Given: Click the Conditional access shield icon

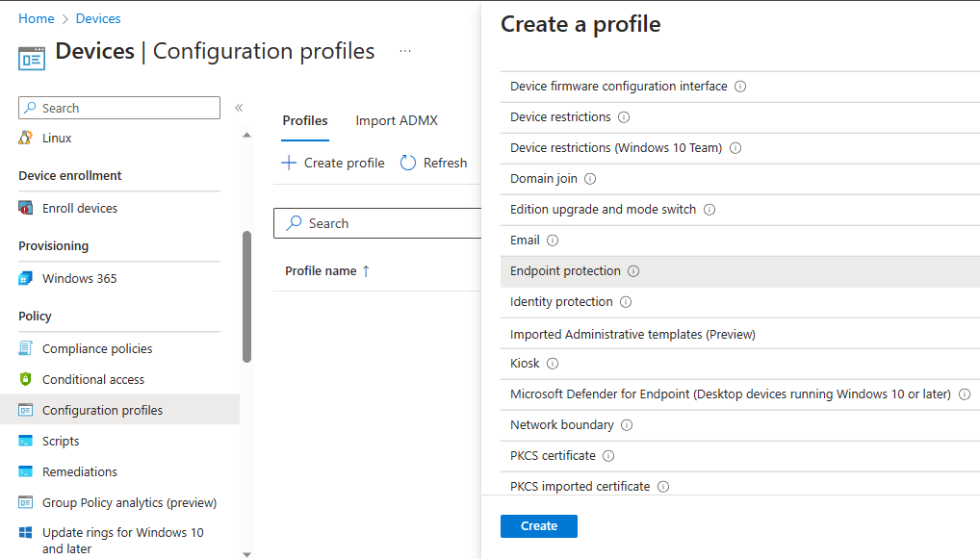Looking at the screenshot, I should pyautogui.click(x=26, y=380).
